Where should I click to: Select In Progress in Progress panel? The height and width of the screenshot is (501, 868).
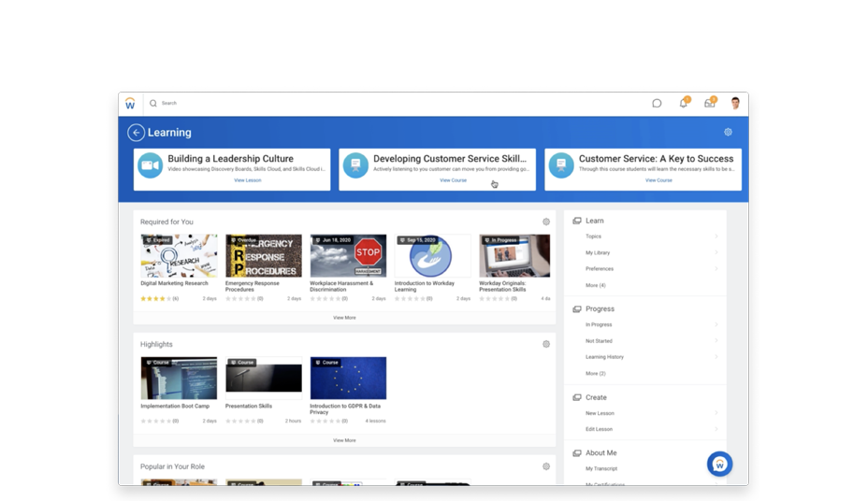tap(599, 324)
